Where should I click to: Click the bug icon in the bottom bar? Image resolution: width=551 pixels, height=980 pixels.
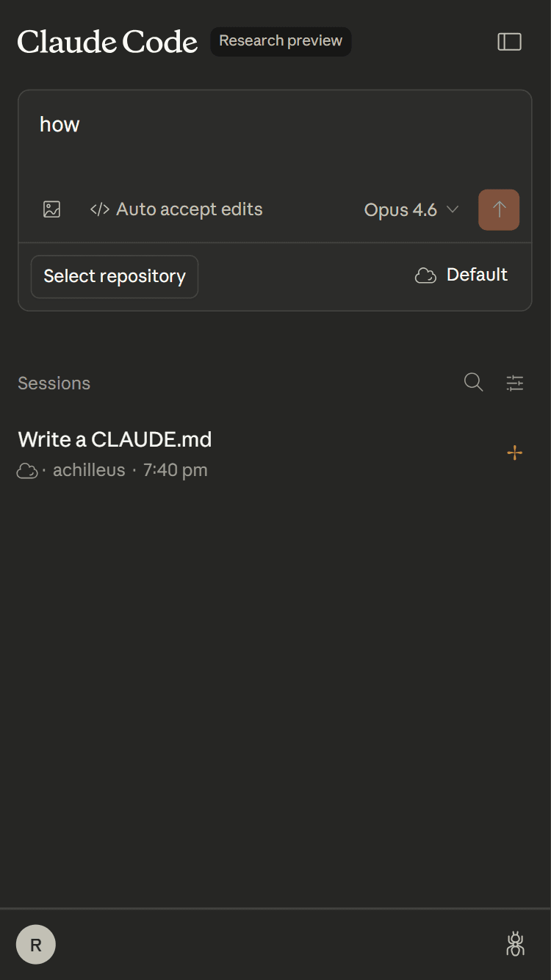pyautogui.click(x=516, y=944)
